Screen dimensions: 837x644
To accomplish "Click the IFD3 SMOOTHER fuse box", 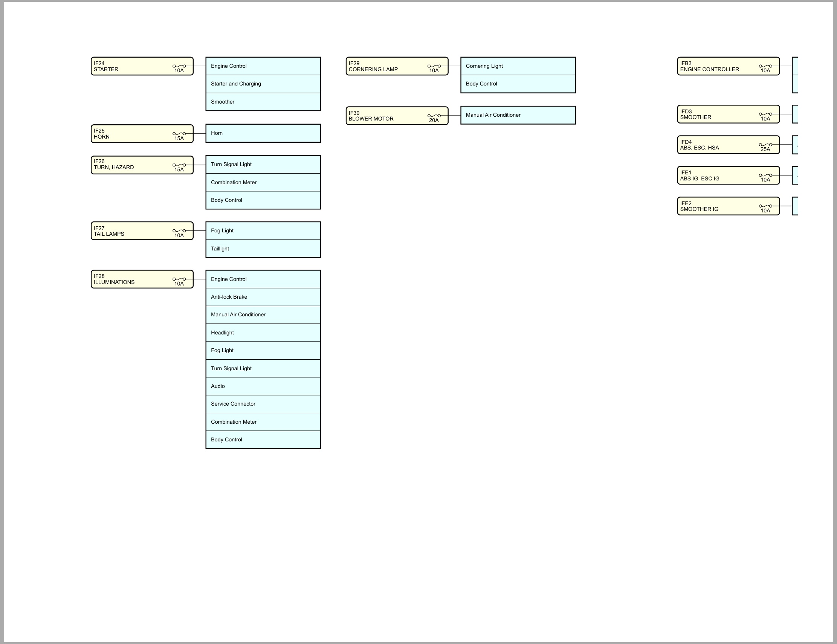I will 729,114.
